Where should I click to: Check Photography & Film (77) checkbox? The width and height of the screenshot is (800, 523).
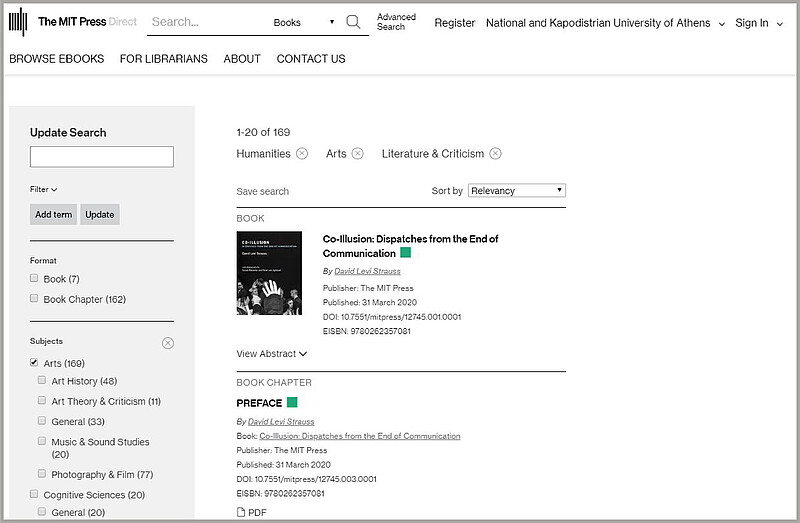pos(42,474)
